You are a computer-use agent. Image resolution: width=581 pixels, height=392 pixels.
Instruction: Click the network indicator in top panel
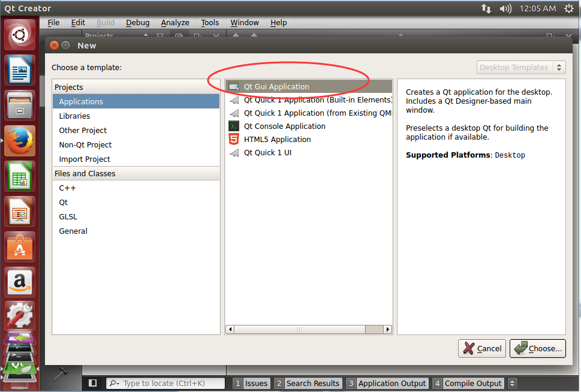point(486,8)
